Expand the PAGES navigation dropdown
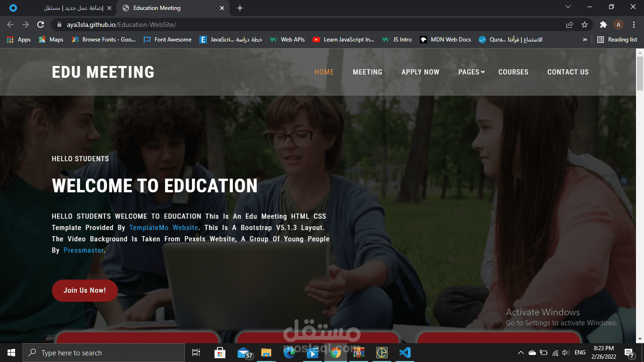 [x=470, y=72]
